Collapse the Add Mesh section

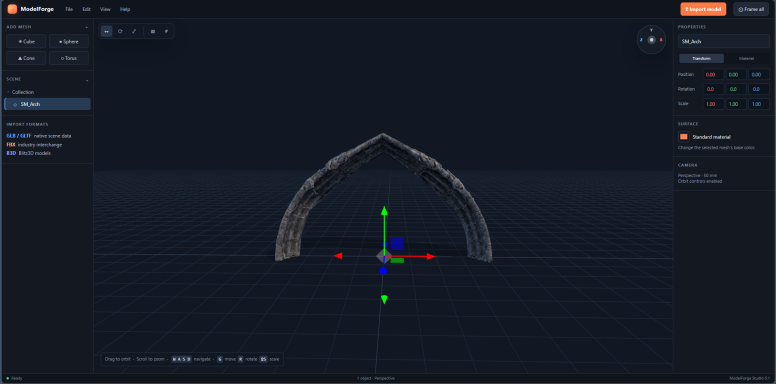coord(87,27)
